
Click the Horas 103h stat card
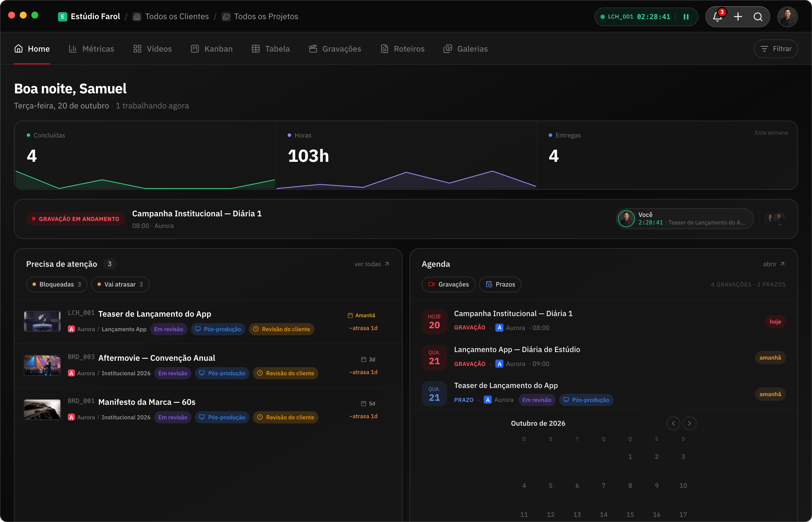[x=406, y=155]
